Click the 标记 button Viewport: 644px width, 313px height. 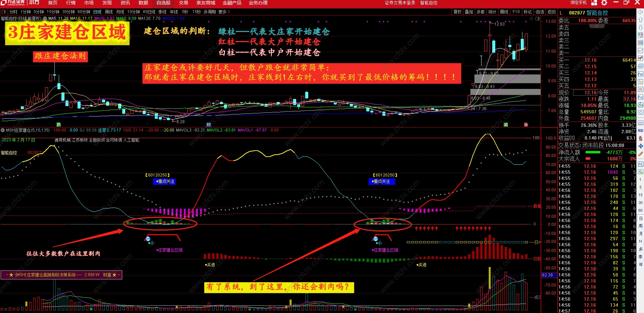[x=528, y=12]
